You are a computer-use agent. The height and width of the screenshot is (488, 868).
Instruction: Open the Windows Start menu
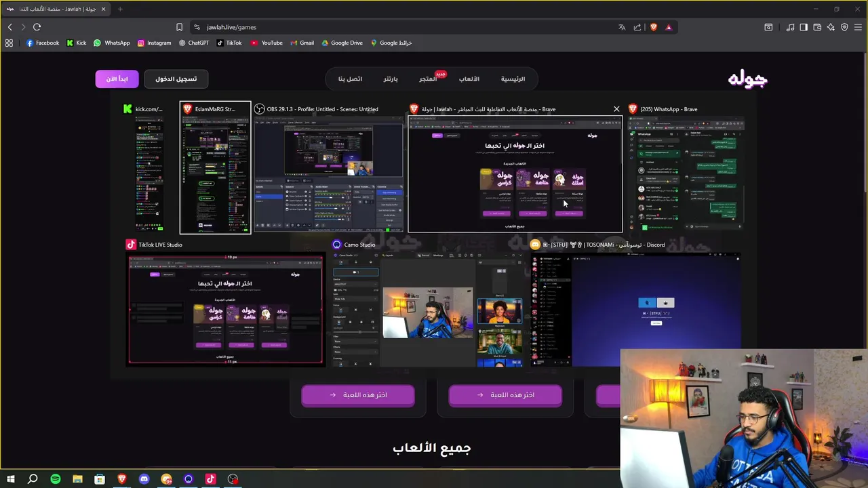(x=10, y=479)
